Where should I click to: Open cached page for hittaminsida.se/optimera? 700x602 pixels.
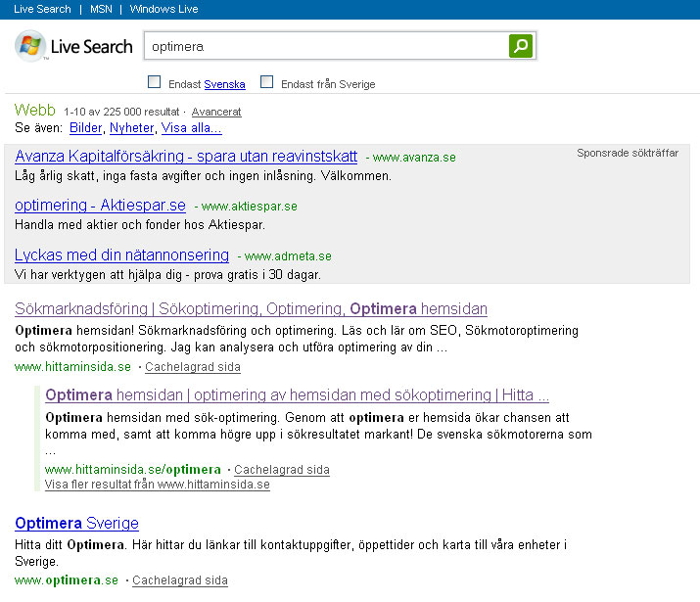pyautogui.click(x=282, y=470)
